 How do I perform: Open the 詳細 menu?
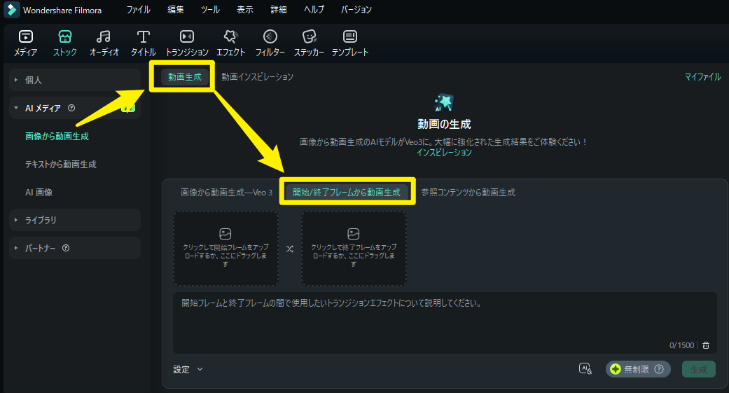pos(278,9)
